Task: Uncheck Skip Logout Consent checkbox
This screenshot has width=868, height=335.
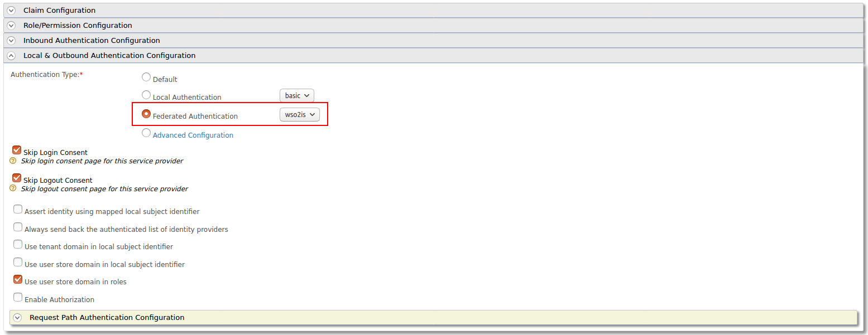Action: coord(17,178)
